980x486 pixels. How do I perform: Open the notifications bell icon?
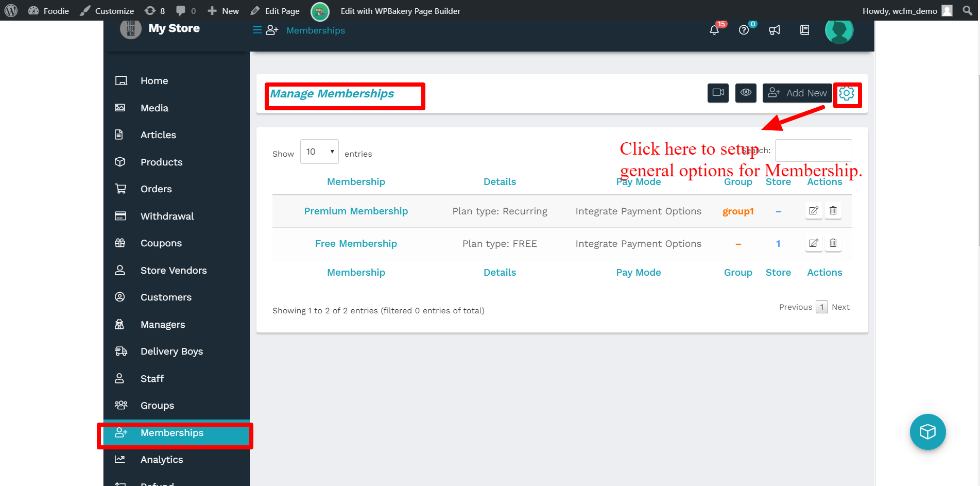[x=714, y=30]
